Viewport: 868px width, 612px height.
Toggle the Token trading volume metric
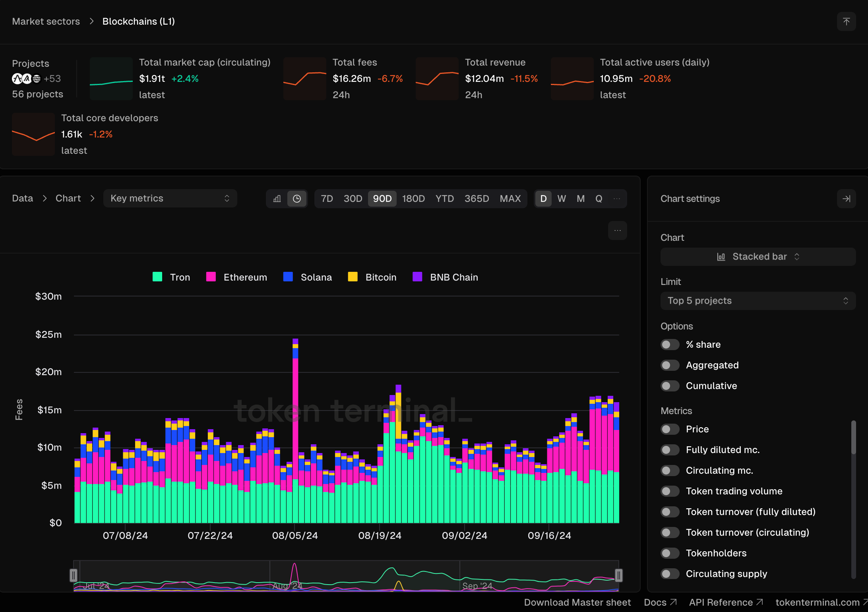[x=670, y=491]
